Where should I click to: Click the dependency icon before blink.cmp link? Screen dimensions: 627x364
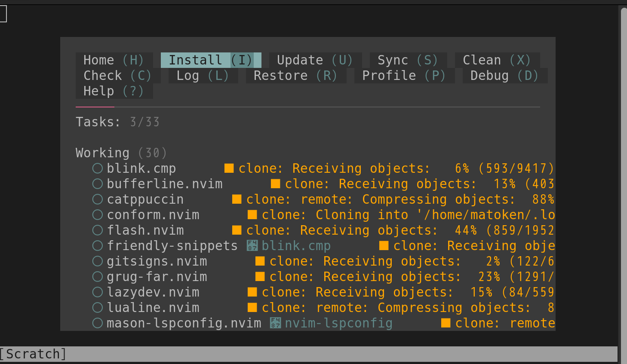(x=252, y=246)
